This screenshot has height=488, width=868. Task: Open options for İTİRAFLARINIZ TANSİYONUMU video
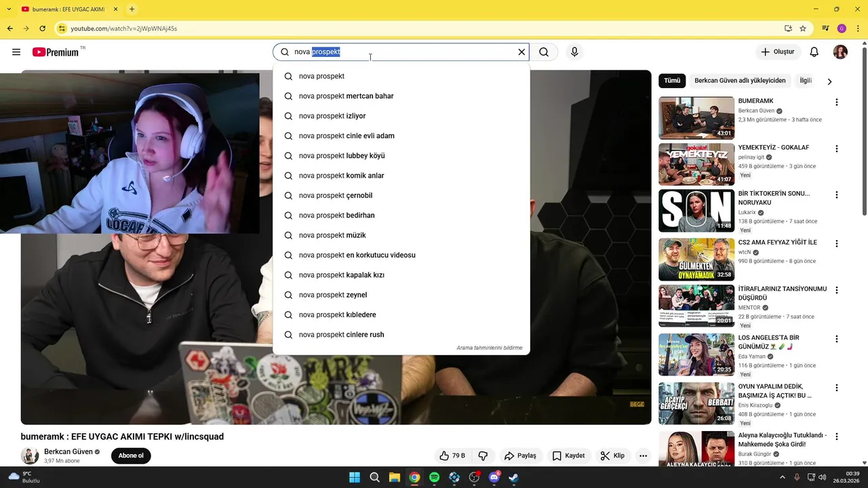point(837,290)
